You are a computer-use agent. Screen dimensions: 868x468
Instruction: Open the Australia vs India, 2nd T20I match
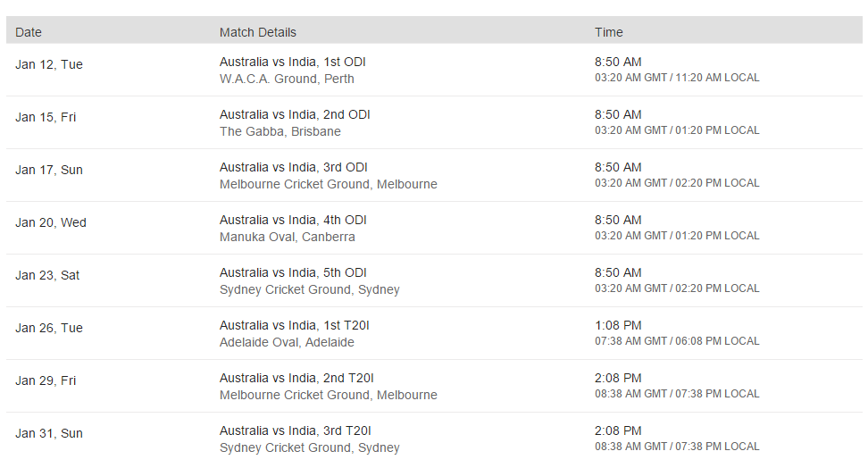pyautogui.click(x=296, y=379)
